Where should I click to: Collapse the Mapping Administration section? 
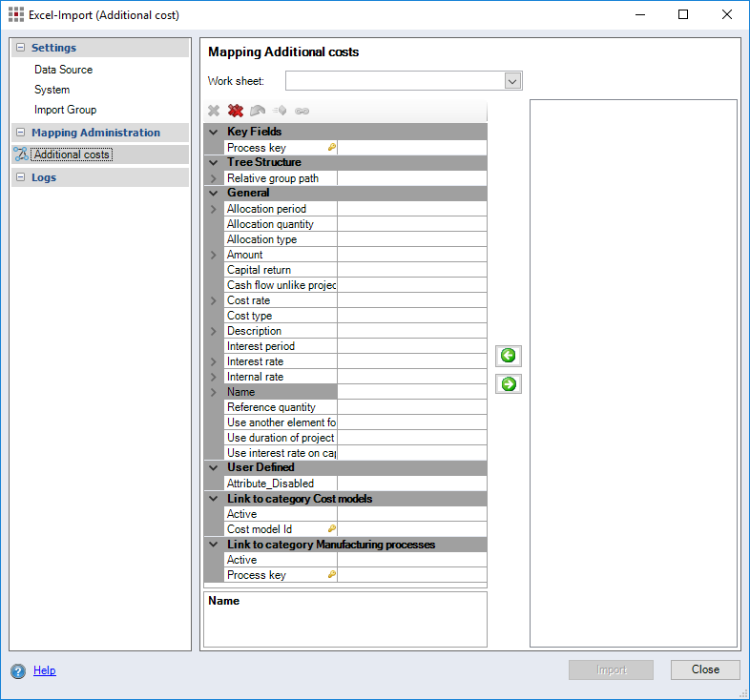20,133
